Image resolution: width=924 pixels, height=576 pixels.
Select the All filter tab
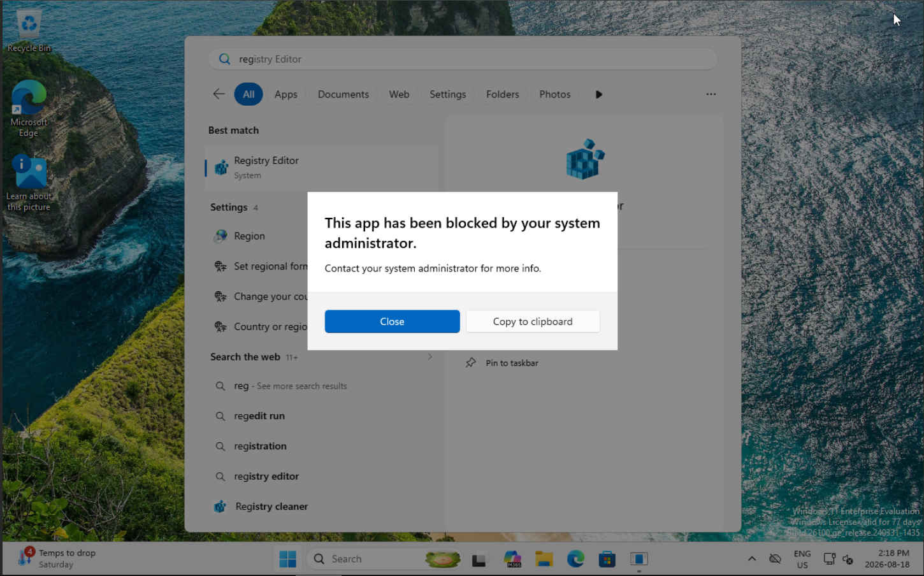[x=249, y=94]
